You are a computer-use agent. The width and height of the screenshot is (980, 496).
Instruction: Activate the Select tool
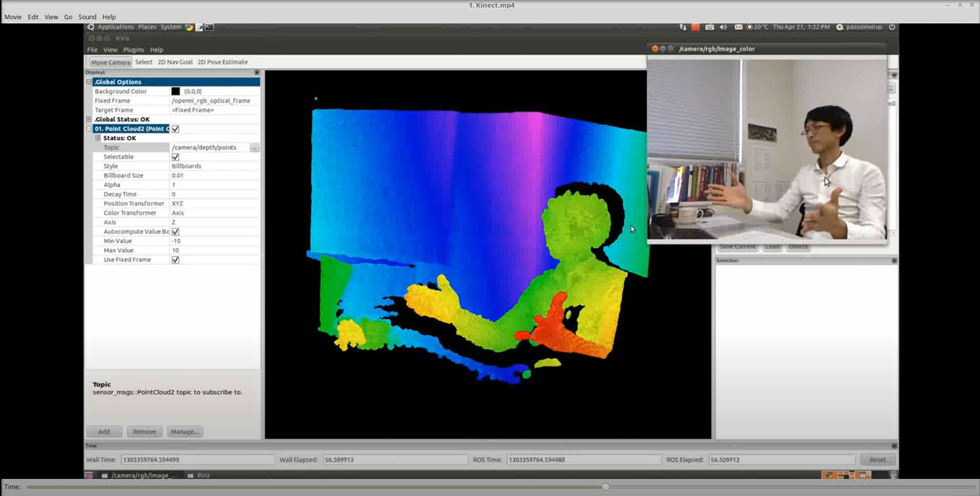[144, 62]
